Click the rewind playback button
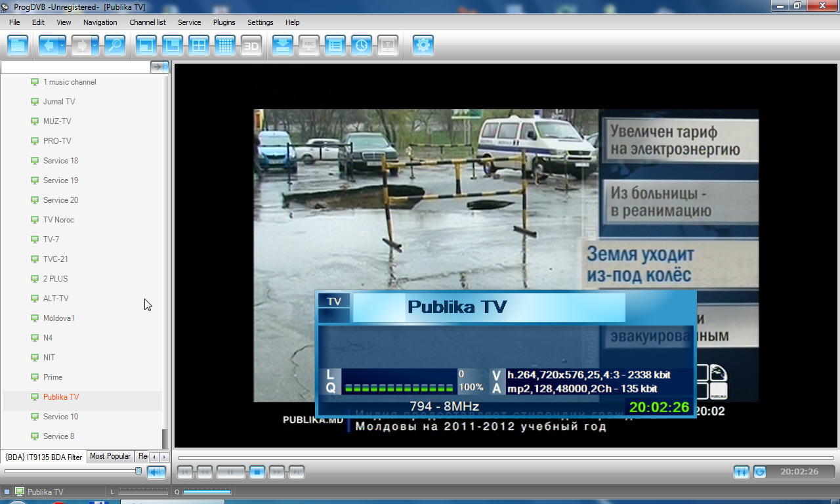The height and width of the screenshot is (504, 840). coord(205,471)
